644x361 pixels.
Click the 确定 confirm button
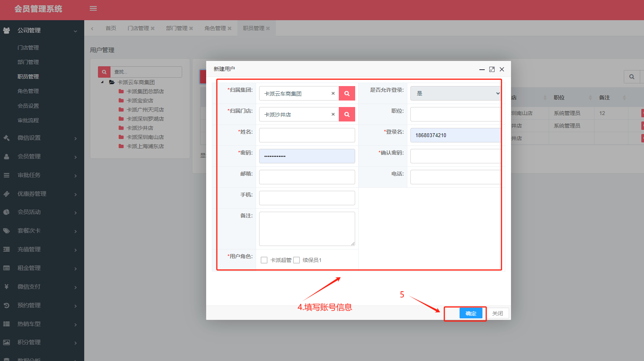(471, 313)
